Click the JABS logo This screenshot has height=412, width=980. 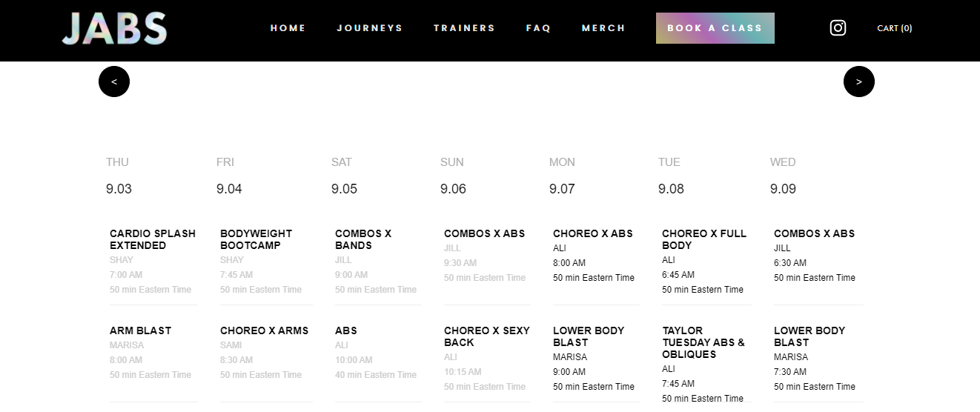[114, 29]
